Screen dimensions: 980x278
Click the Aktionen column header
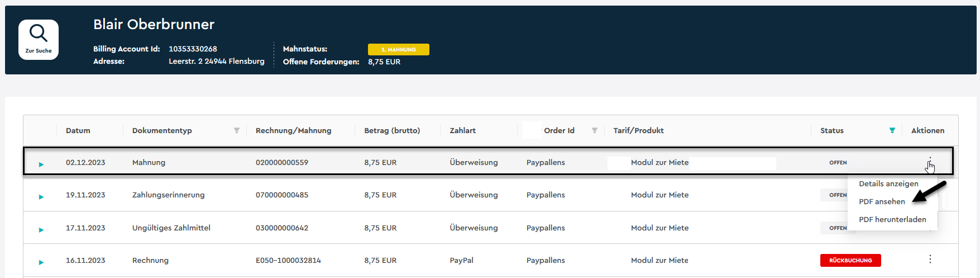pyautogui.click(x=928, y=130)
